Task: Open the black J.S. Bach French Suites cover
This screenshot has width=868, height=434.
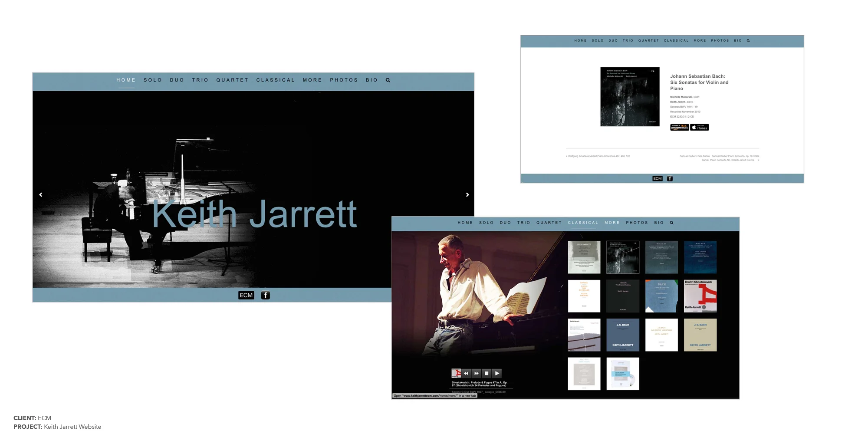Action: [x=623, y=296]
